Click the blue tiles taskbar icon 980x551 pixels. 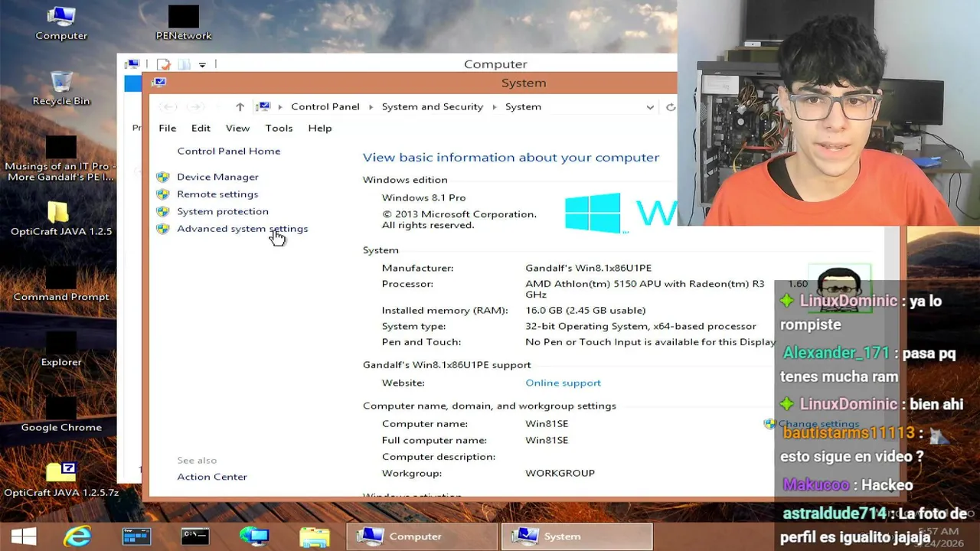point(136,536)
